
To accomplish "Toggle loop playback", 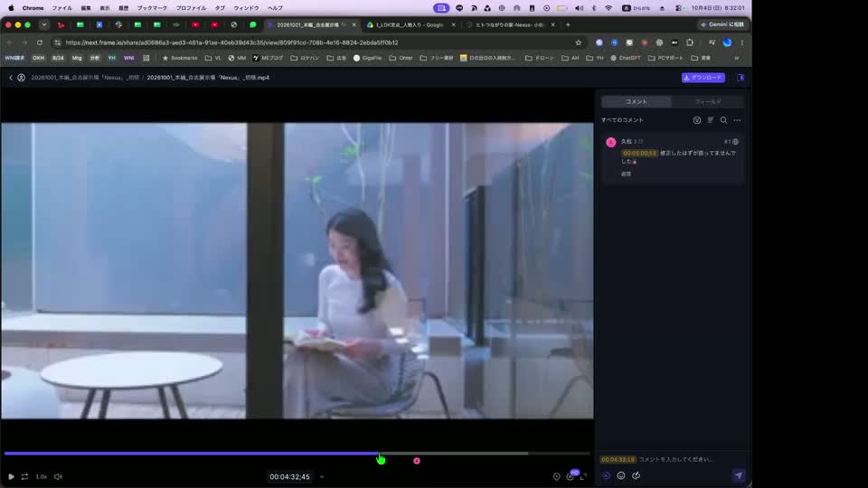I will (25, 476).
